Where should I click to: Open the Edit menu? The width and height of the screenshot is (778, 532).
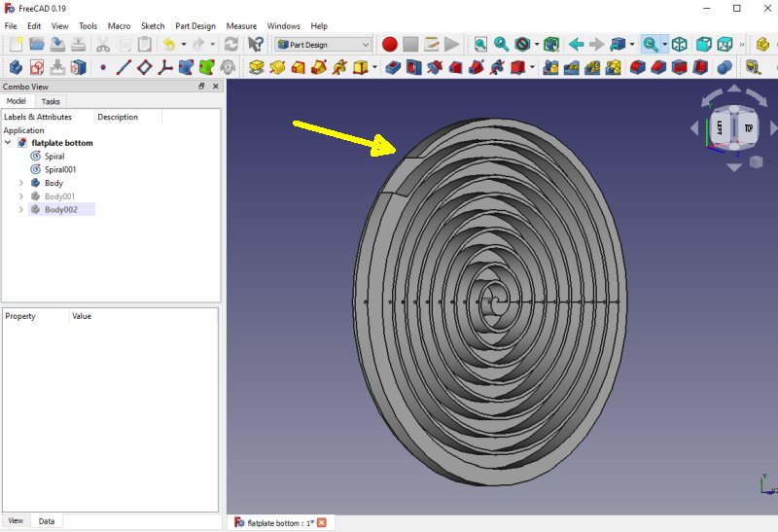[x=34, y=26]
